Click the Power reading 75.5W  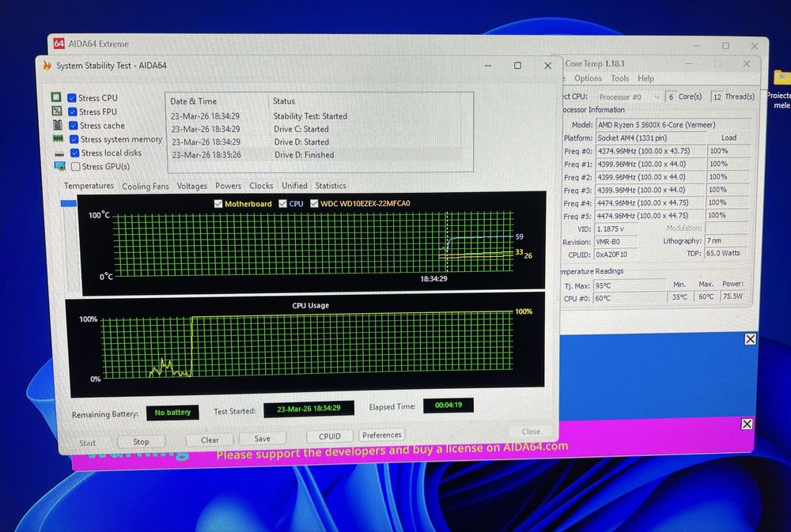[x=733, y=296]
